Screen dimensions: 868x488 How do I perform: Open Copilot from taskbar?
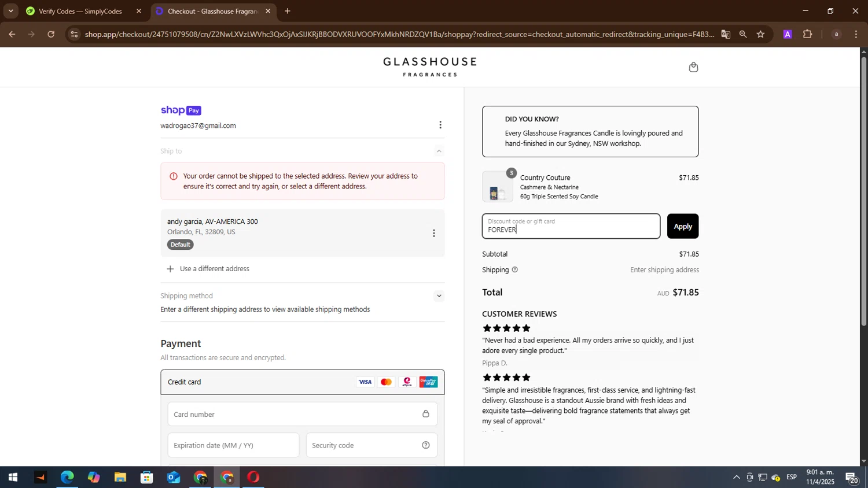coord(94,478)
